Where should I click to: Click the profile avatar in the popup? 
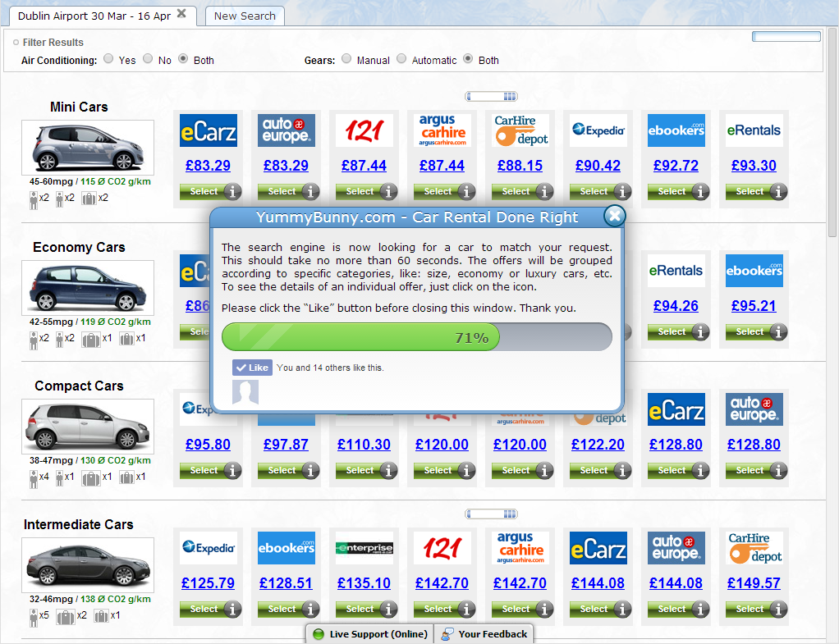pyautogui.click(x=245, y=392)
